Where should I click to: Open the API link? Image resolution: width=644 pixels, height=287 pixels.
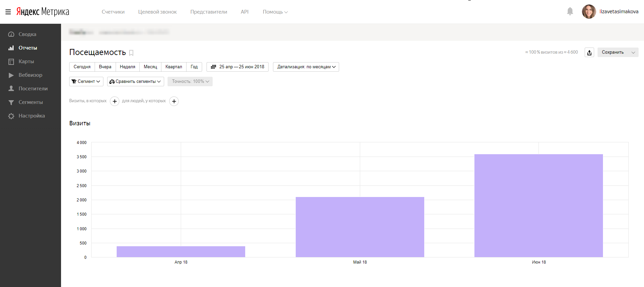245,12
